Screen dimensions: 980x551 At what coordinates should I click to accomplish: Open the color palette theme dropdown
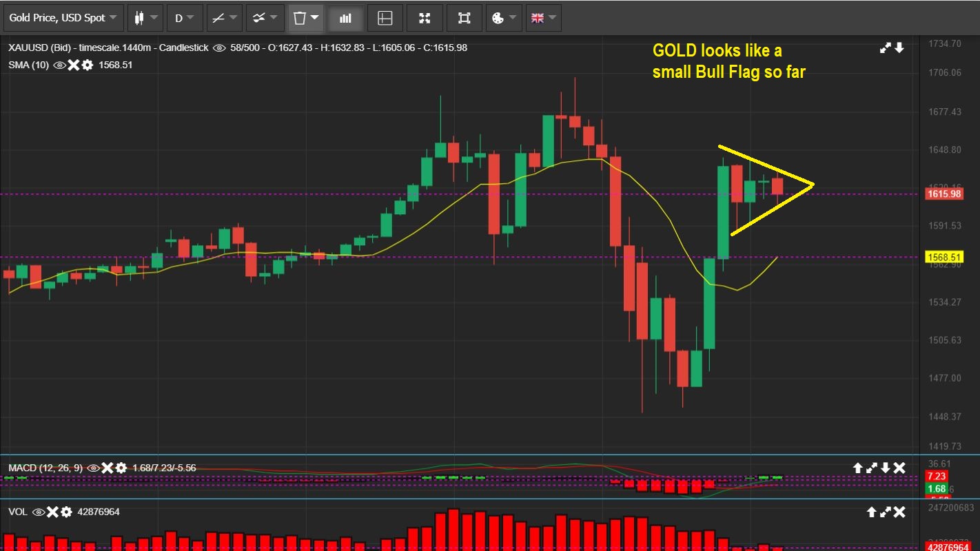pos(503,18)
